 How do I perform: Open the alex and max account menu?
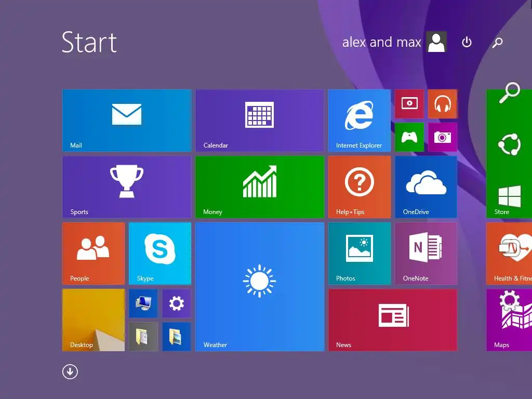click(394, 42)
